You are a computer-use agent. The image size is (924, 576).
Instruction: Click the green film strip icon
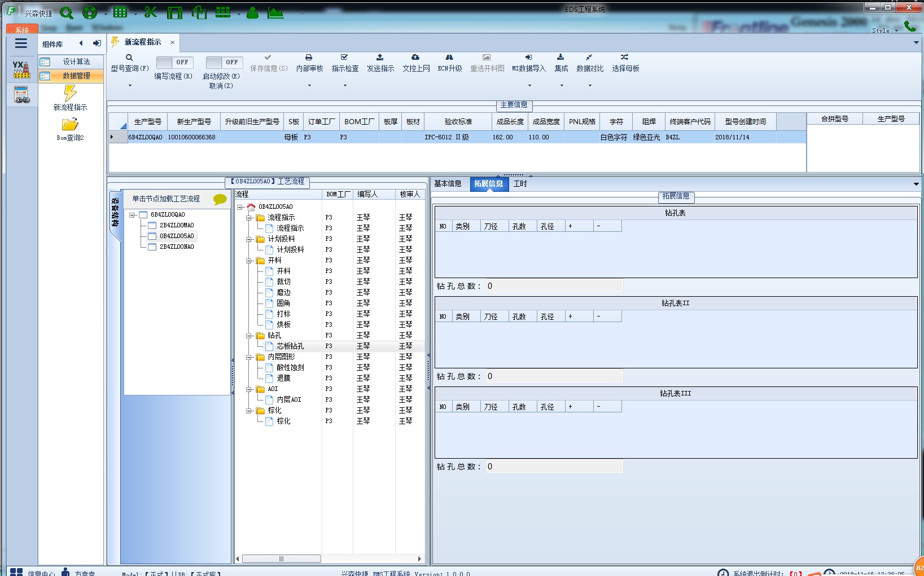tap(174, 12)
